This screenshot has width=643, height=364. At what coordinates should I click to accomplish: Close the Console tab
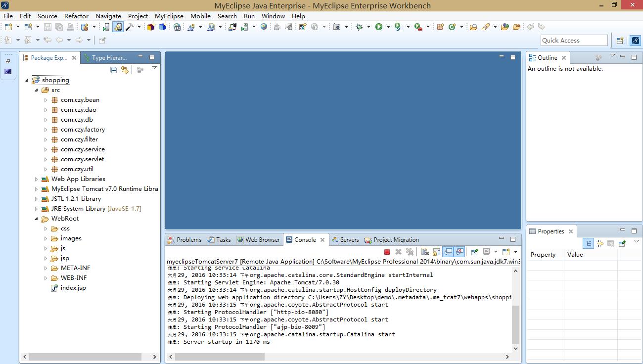tap(322, 240)
